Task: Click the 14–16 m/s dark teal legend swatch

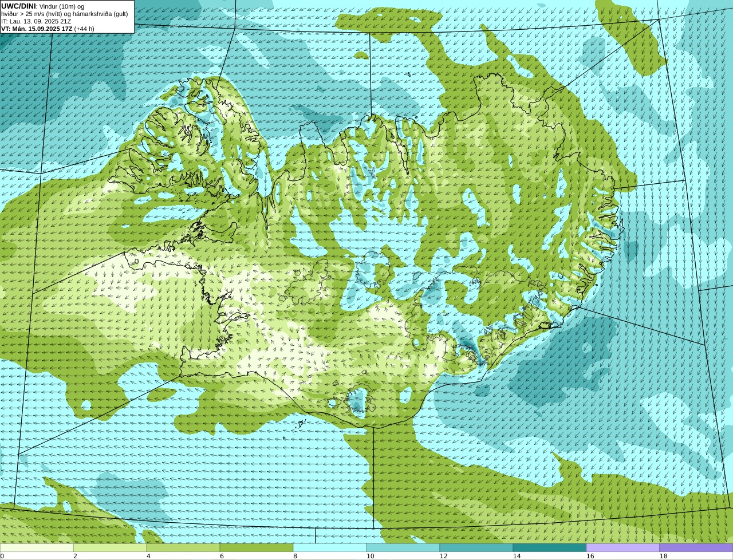Action: pos(550,547)
